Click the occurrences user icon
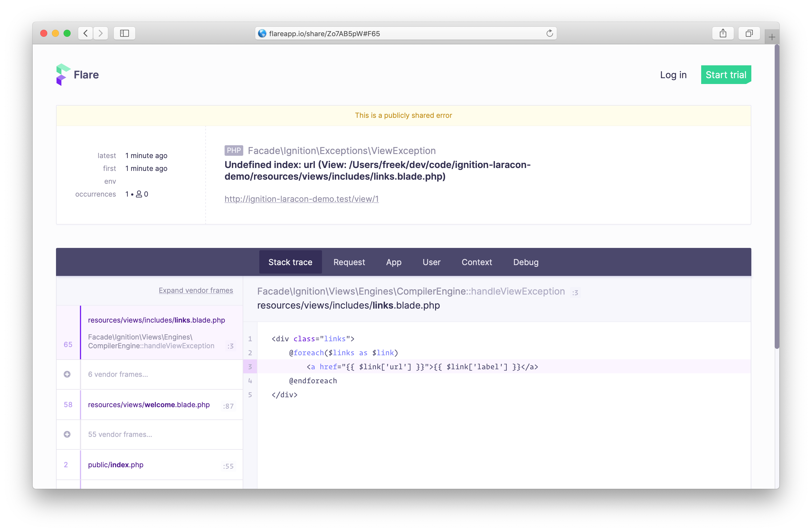Screen dimensions: 812x532 (x=139, y=194)
